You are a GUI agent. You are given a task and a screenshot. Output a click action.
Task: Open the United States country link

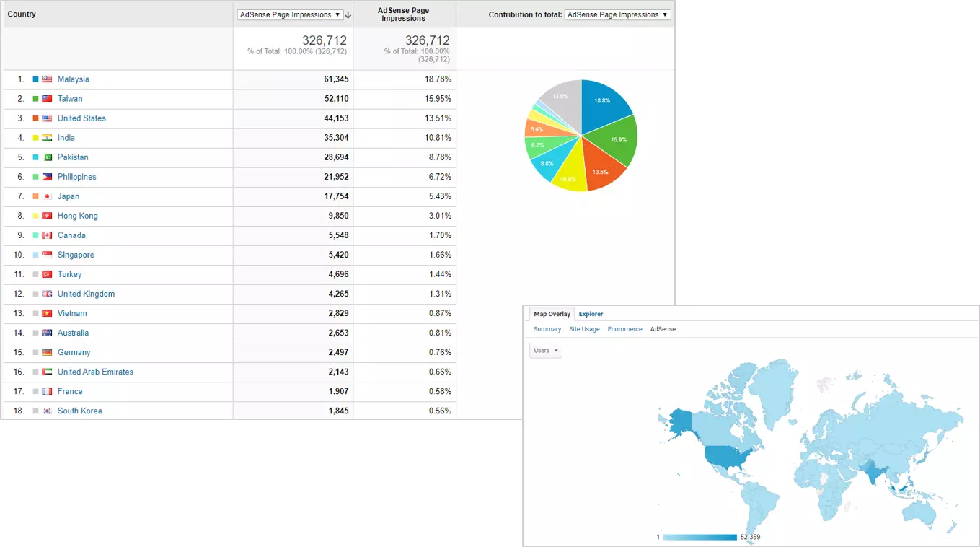point(81,118)
